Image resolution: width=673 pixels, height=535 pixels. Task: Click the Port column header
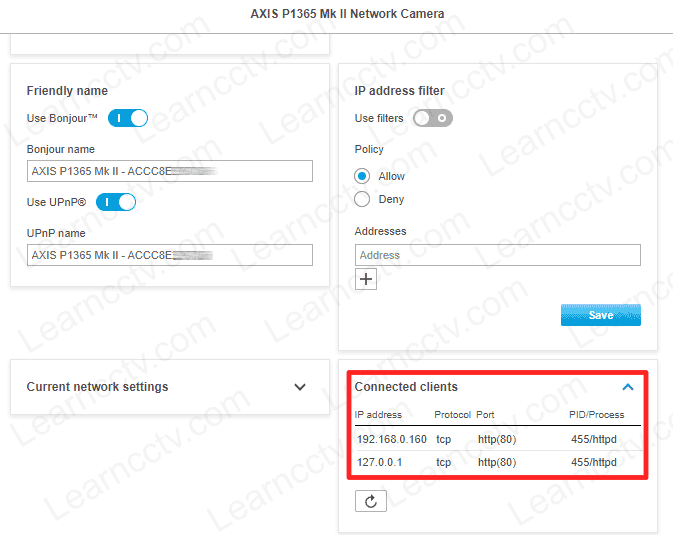tap(485, 414)
